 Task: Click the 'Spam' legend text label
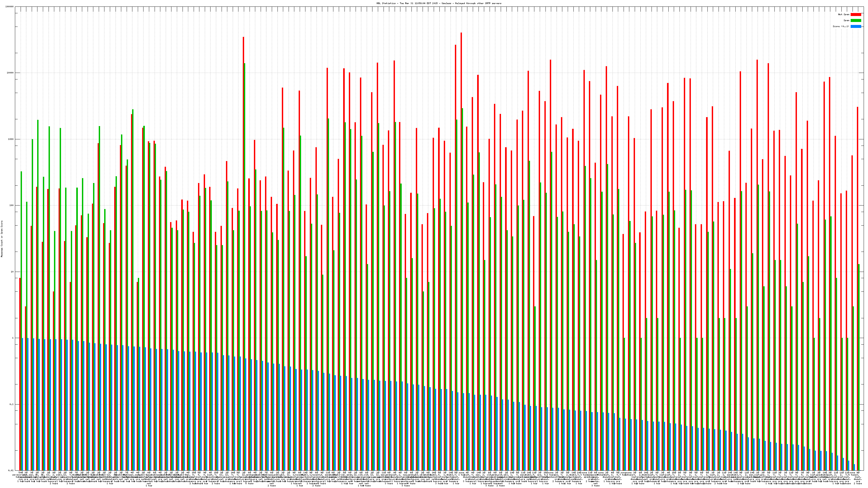[846, 21]
